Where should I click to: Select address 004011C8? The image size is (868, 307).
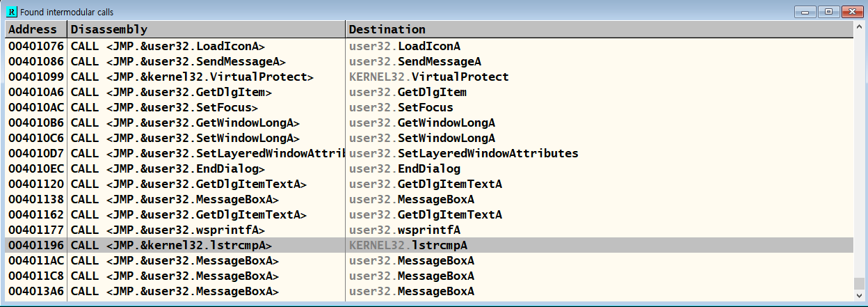(x=36, y=276)
